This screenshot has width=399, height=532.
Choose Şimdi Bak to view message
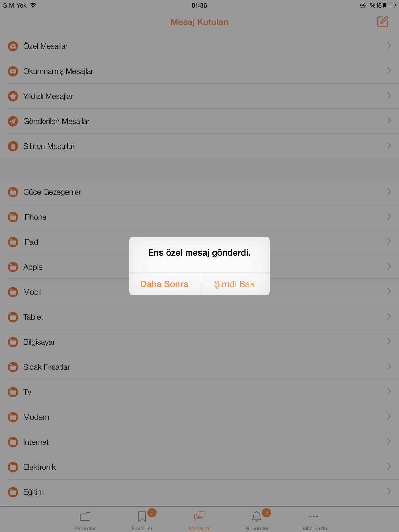coord(235,284)
